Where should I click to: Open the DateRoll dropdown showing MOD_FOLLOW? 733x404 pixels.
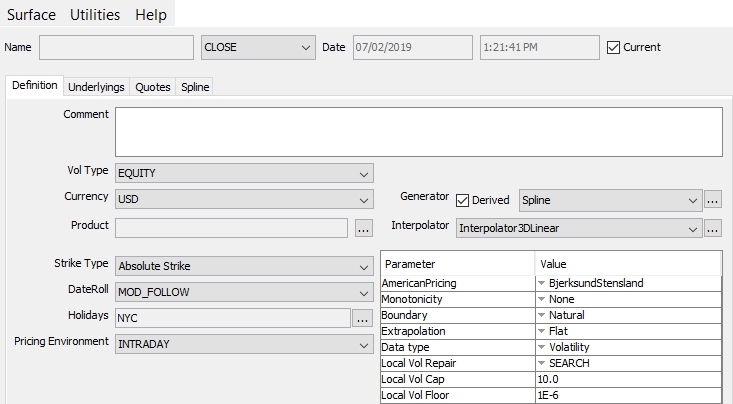[x=244, y=292]
